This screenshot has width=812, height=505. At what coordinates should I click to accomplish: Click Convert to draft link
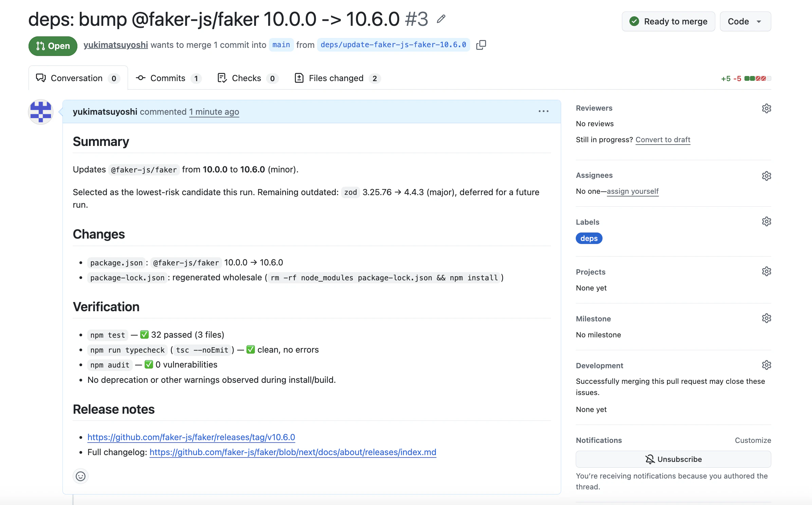(x=663, y=140)
